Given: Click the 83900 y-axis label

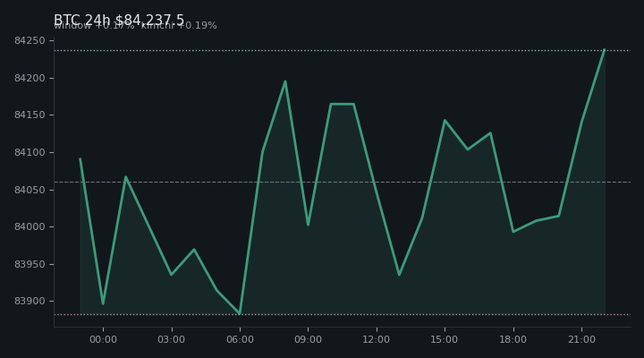Looking at the screenshot, I should [x=30, y=302].
